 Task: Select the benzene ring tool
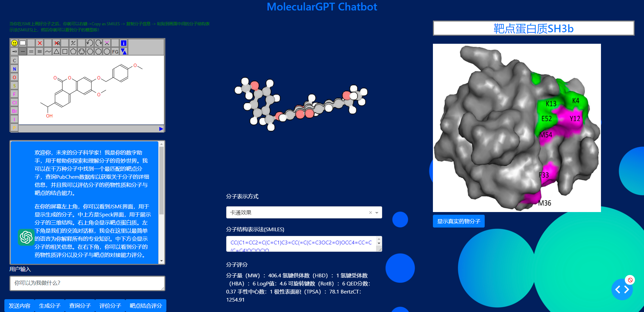point(82,51)
